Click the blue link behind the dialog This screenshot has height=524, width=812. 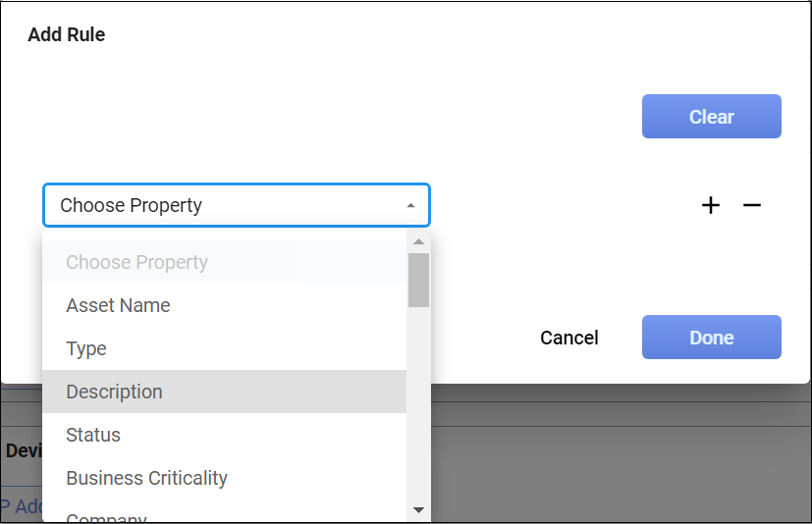click(20, 506)
